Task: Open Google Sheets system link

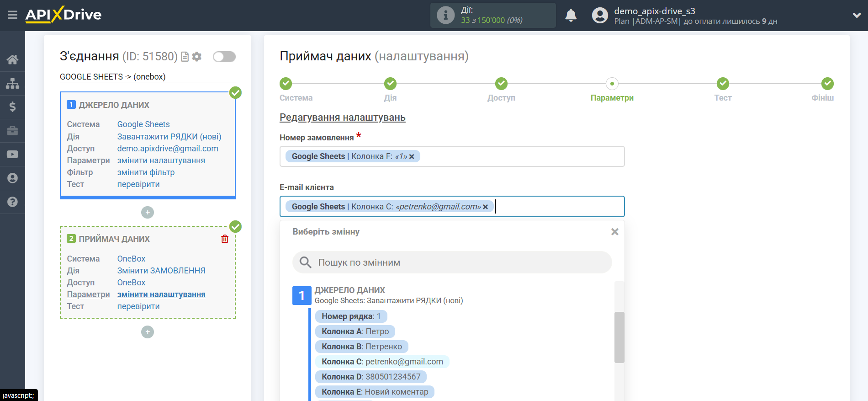Action: click(143, 124)
